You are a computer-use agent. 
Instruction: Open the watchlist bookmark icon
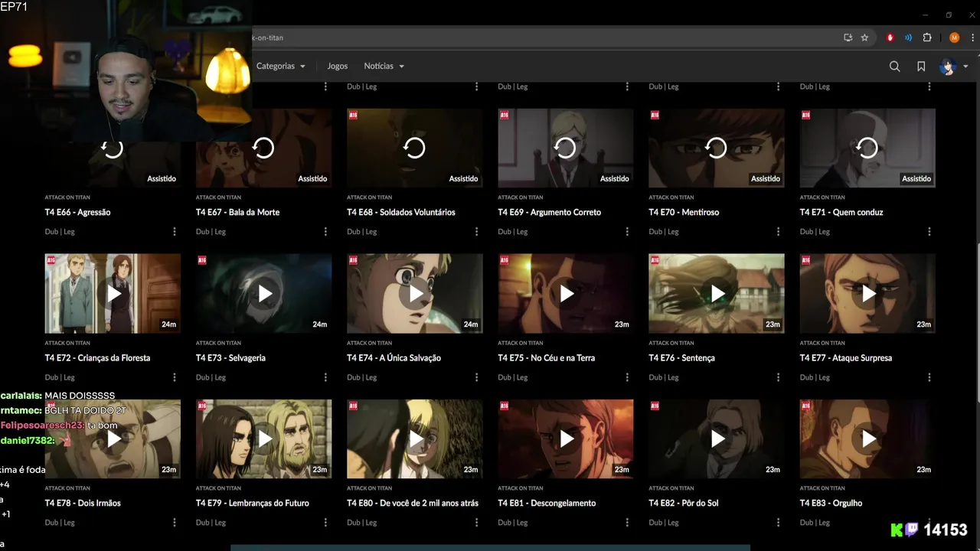pyautogui.click(x=921, y=67)
